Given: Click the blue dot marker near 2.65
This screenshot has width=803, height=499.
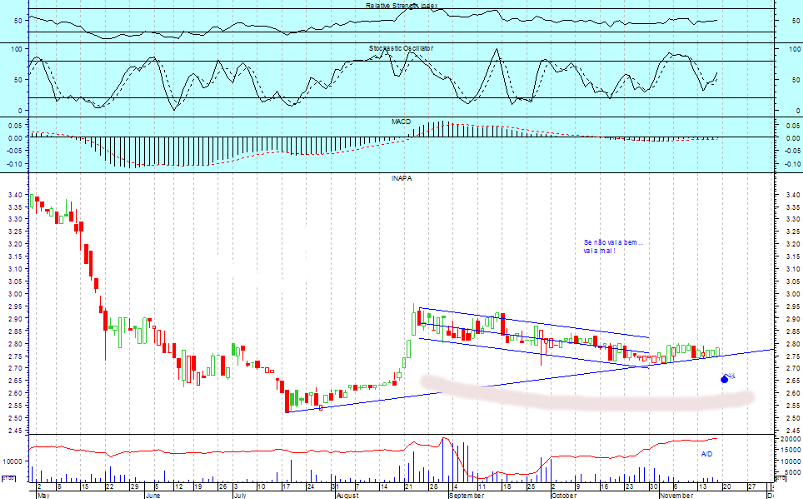Looking at the screenshot, I should pyautogui.click(x=724, y=379).
